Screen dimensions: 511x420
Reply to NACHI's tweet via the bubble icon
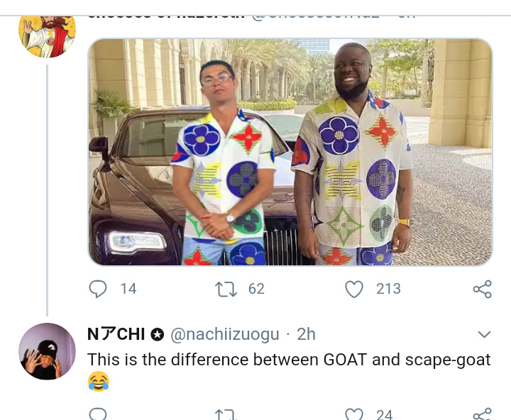coord(99,414)
